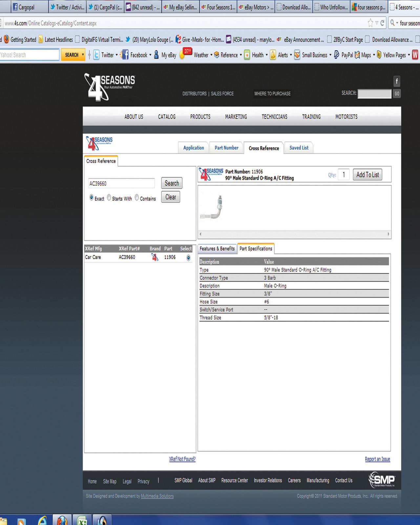Select the Contains radio button
Viewport: 420px width, 525px height.
click(137, 198)
